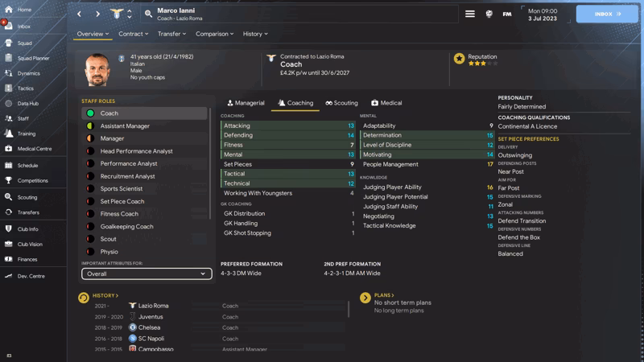644x362 pixels.
Task: Expand the Plans section arrow icon
Action: coord(365,298)
